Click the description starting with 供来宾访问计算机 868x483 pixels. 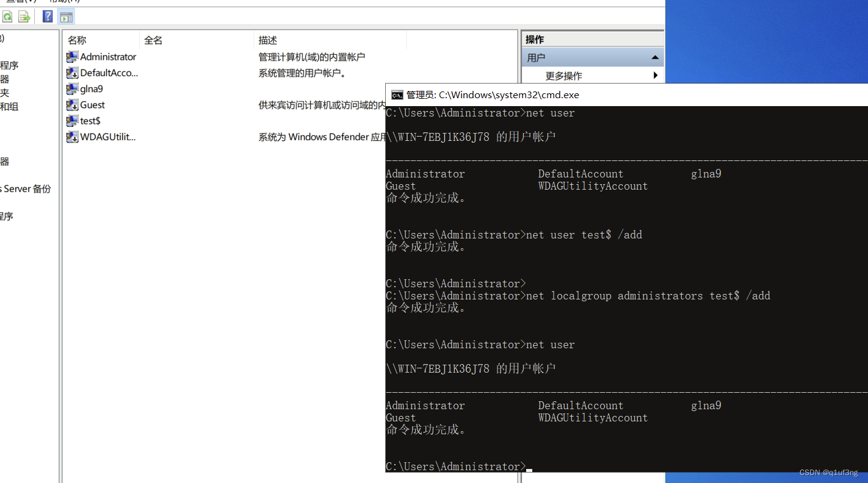pyautogui.click(x=322, y=105)
